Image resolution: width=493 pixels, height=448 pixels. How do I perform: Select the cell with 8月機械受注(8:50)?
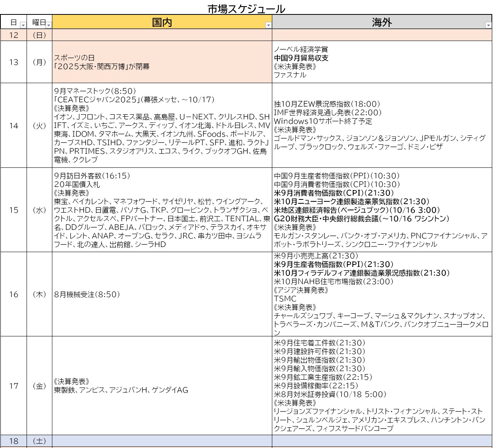[x=162, y=294]
